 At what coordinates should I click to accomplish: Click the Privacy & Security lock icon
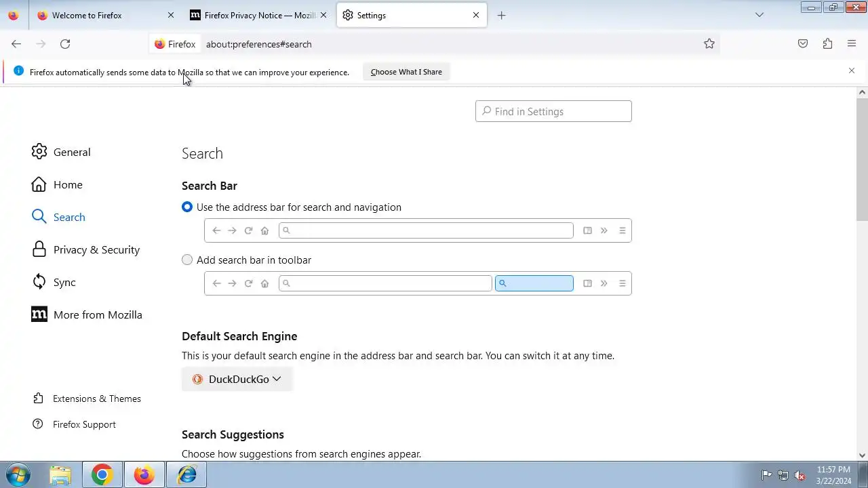click(x=39, y=249)
